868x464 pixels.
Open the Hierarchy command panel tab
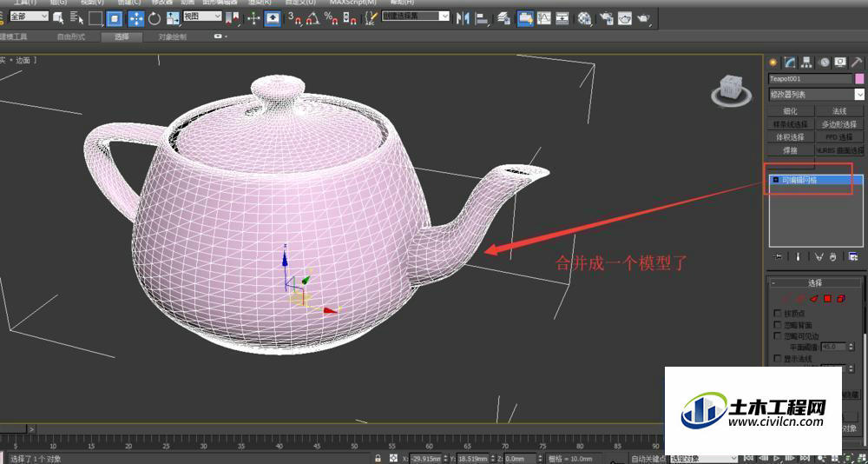click(807, 62)
